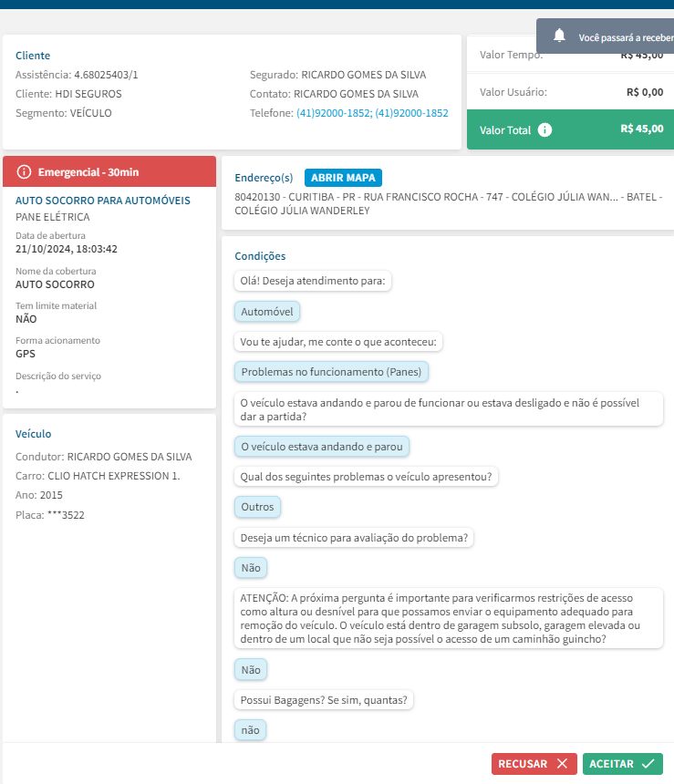Click the green Valor Total bar

click(570, 129)
